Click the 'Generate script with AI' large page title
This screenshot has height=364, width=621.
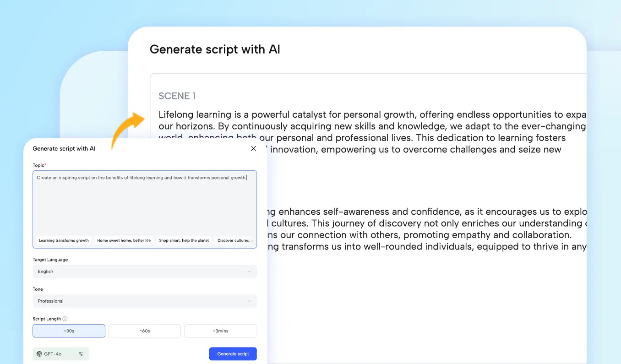pyautogui.click(x=215, y=49)
